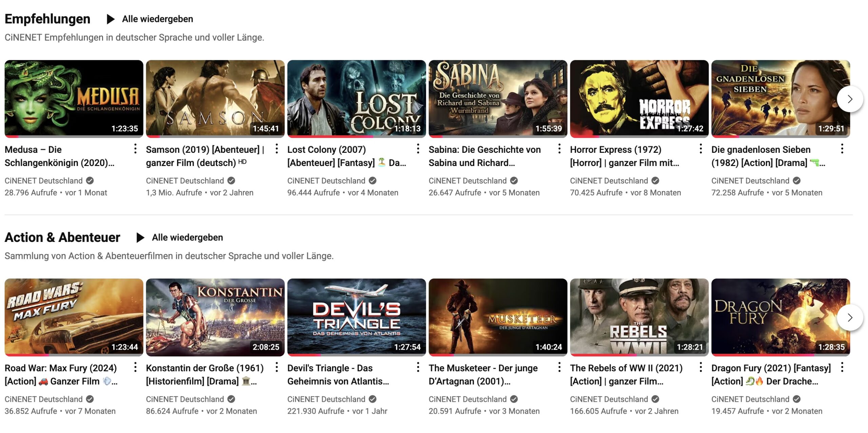Click title Samson (2019) [Abenteuer]
Viewport: 868px width, 433px height.
coord(205,156)
